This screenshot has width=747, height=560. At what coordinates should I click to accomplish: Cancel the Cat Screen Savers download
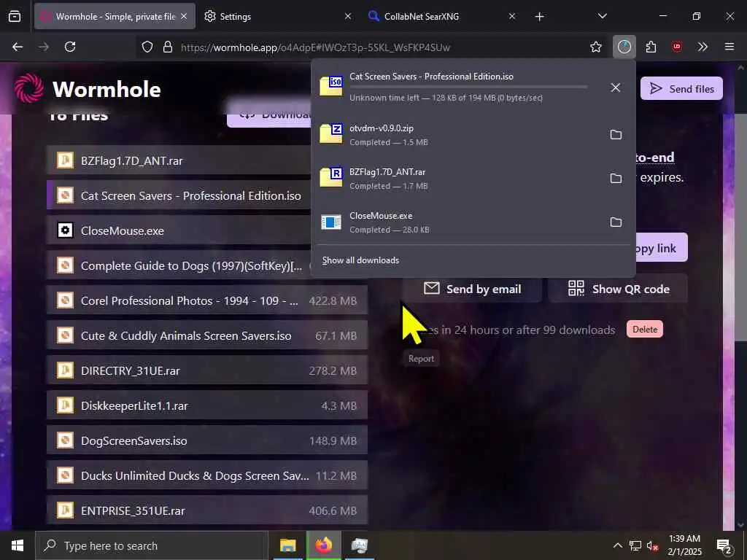(x=616, y=87)
